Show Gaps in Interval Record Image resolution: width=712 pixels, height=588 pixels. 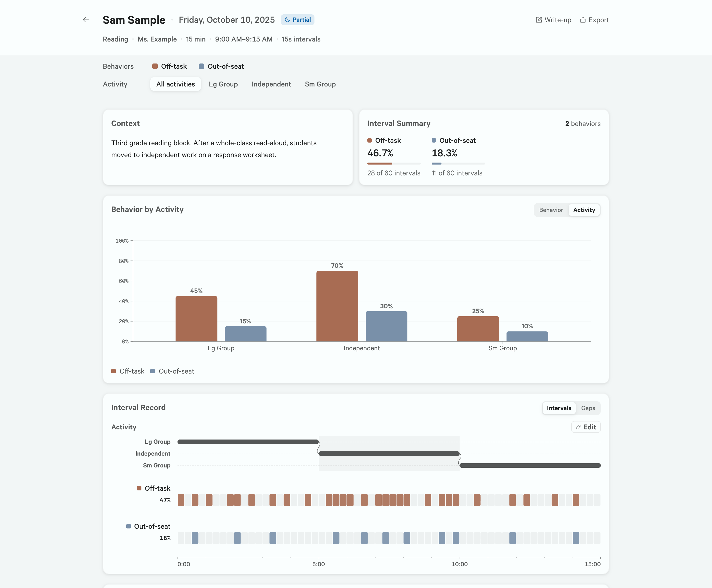pos(588,408)
